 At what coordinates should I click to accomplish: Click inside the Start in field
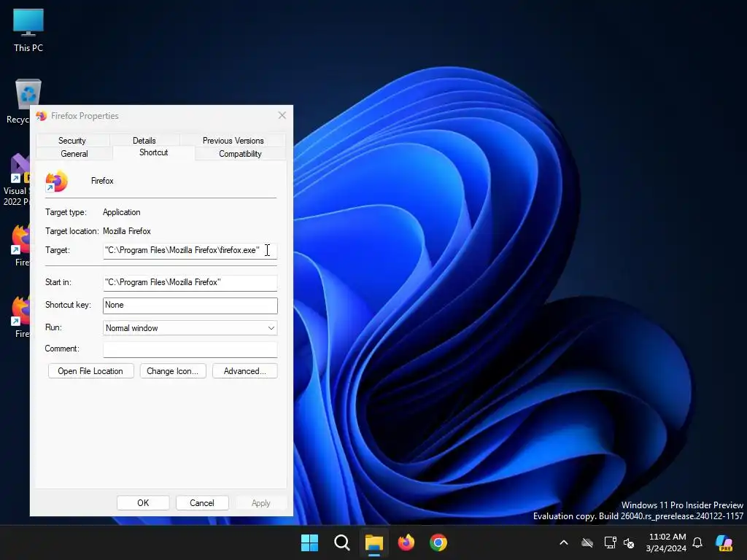coord(190,282)
